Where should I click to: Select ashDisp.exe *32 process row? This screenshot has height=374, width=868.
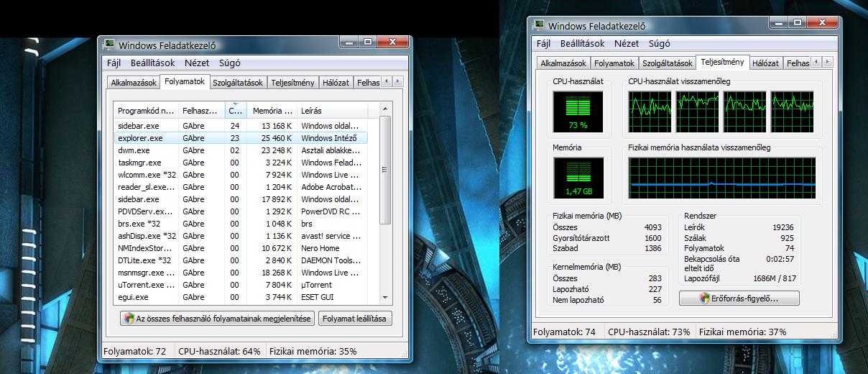pyautogui.click(x=241, y=236)
